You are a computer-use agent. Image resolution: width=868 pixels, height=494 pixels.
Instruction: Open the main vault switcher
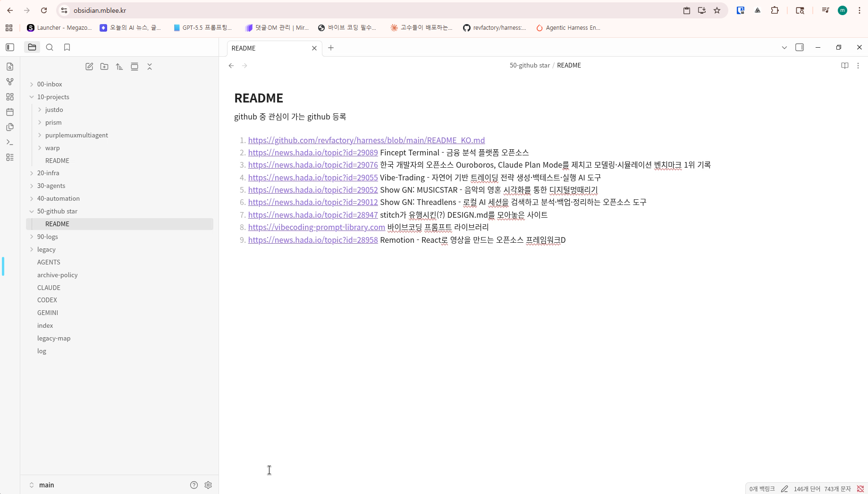[42, 485]
